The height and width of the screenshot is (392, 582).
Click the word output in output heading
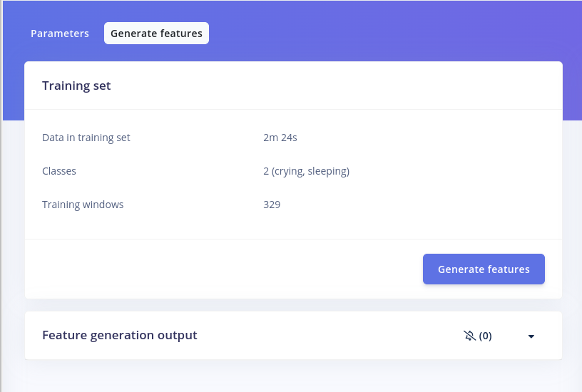177,335
